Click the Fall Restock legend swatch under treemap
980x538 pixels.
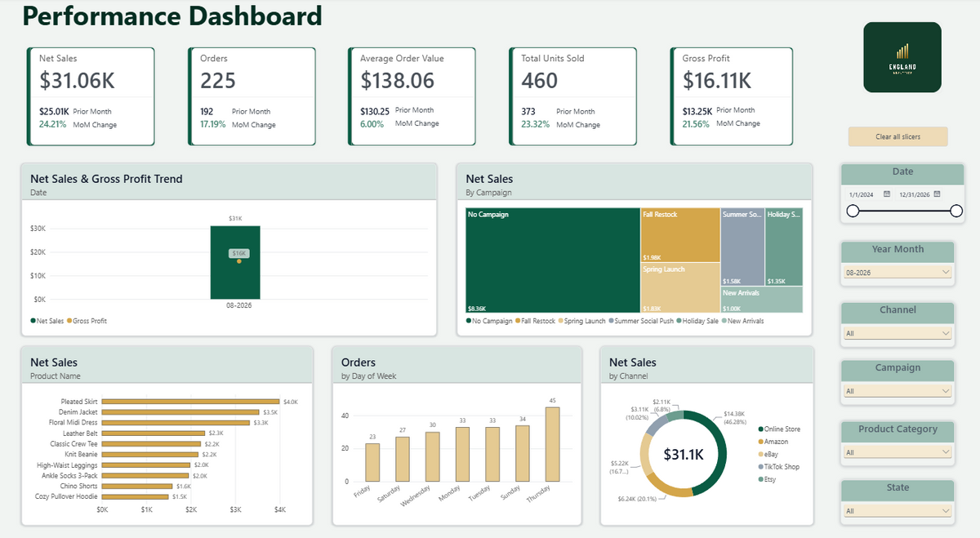[x=519, y=321]
